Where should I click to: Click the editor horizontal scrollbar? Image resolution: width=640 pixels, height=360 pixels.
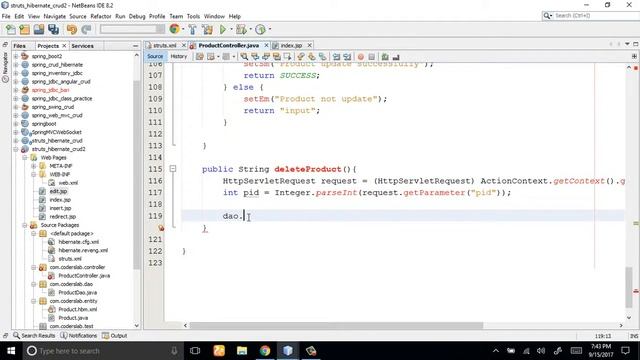coord(336,326)
